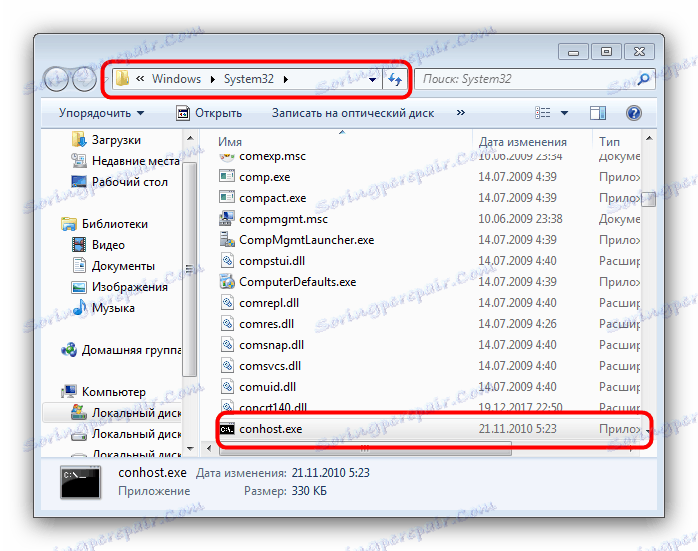Open Explorer help
The width and height of the screenshot is (698, 551).
633,113
